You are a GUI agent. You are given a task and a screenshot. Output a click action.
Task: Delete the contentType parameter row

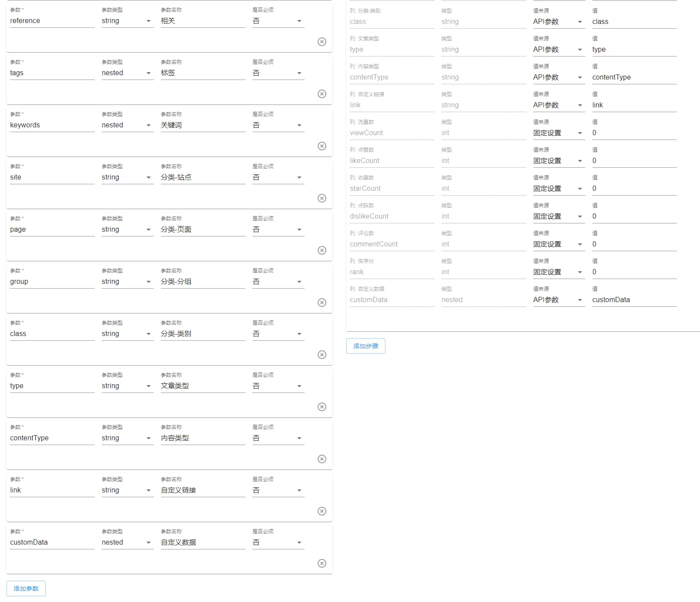click(322, 459)
